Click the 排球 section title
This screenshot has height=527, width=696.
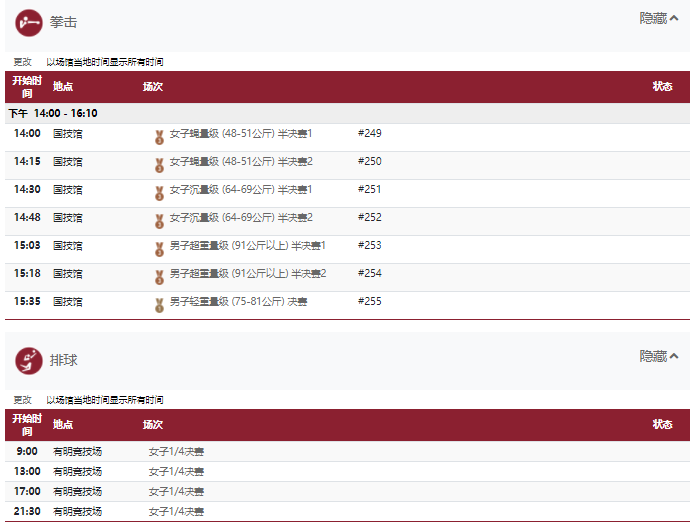(63, 360)
